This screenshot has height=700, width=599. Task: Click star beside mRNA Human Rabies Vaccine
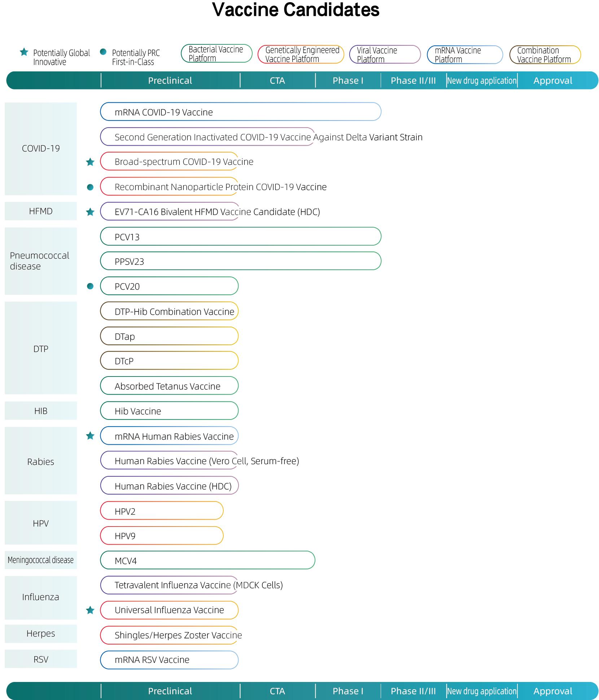(x=90, y=436)
